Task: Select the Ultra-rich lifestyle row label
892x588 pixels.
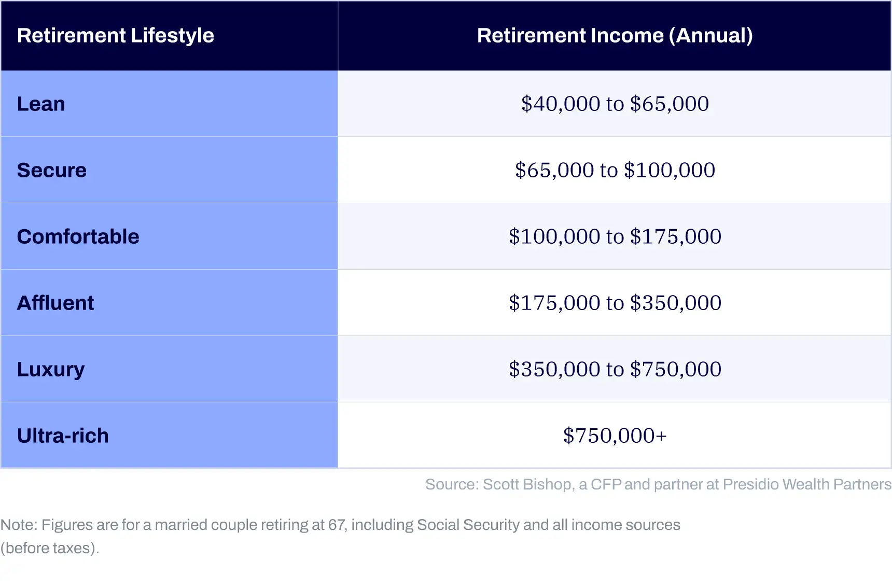Action: click(x=169, y=436)
